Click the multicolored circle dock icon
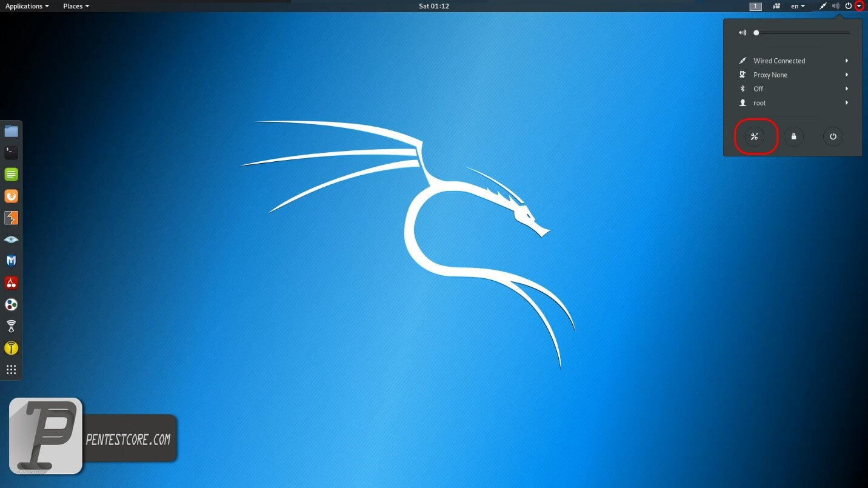The width and height of the screenshot is (868, 488). point(11,304)
